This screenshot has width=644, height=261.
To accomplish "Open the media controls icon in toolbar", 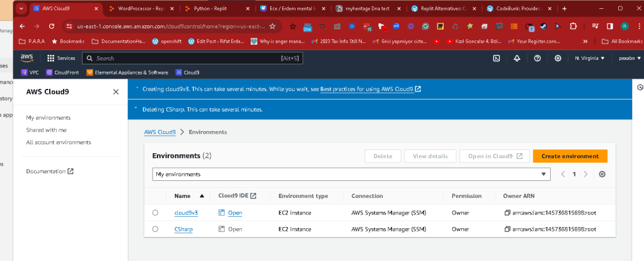I will click(595, 26).
